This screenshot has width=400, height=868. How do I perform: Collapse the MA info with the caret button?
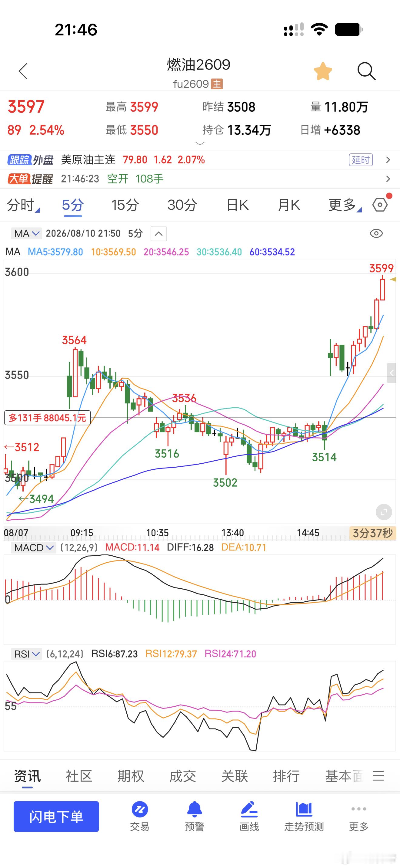click(x=158, y=234)
